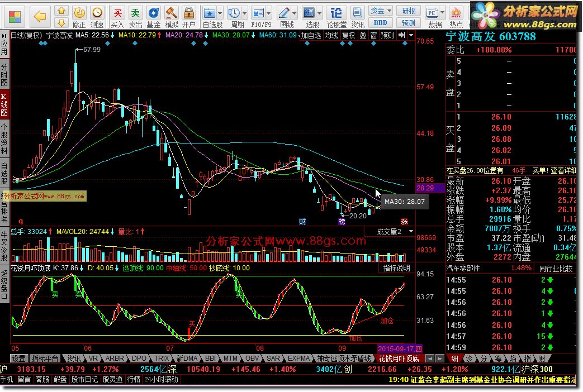Image resolution: width=583 pixels, height=392 pixels.
Task: Go back with the yellow left arrow
Action: 40,16
